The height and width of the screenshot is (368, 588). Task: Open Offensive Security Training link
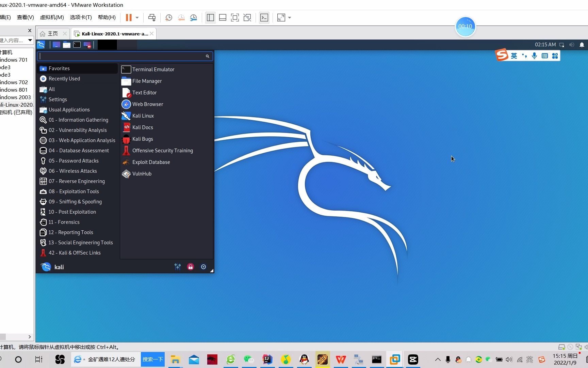point(166,151)
